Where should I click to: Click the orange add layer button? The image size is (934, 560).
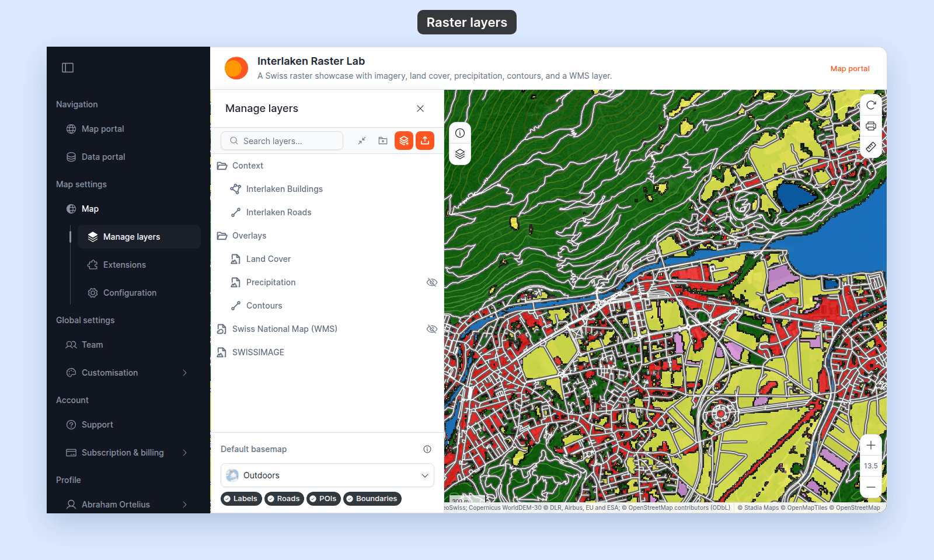tap(404, 141)
